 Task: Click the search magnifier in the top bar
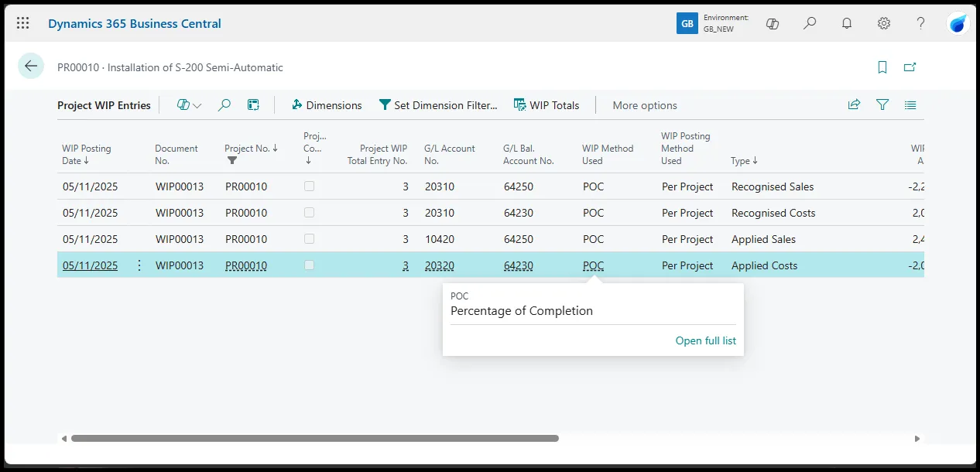click(x=810, y=23)
